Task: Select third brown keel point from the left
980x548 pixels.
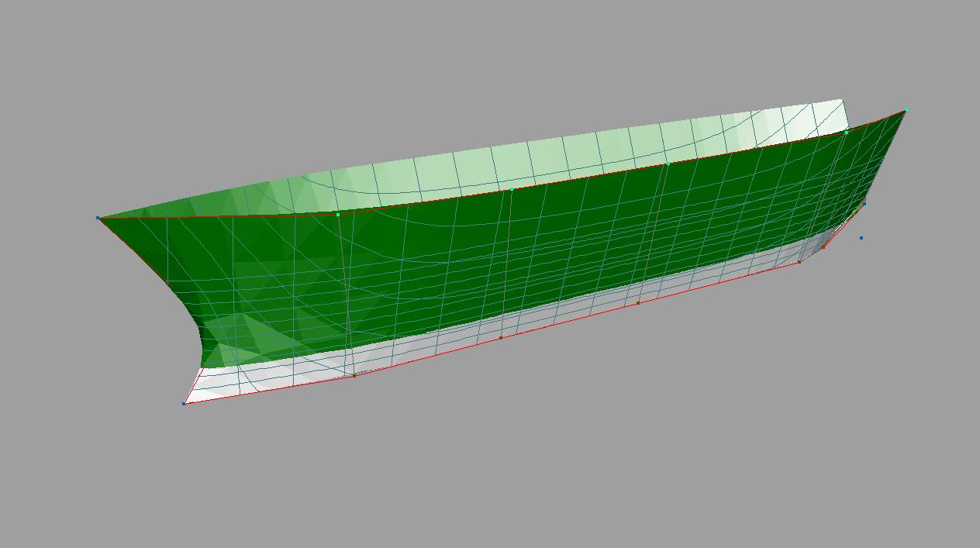Action: 638,303
